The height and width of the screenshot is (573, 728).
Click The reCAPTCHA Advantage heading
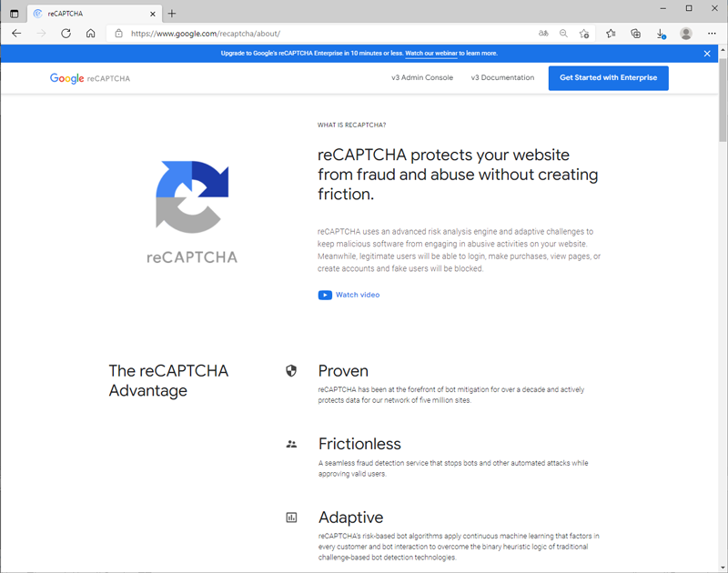[x=168, y=380]
